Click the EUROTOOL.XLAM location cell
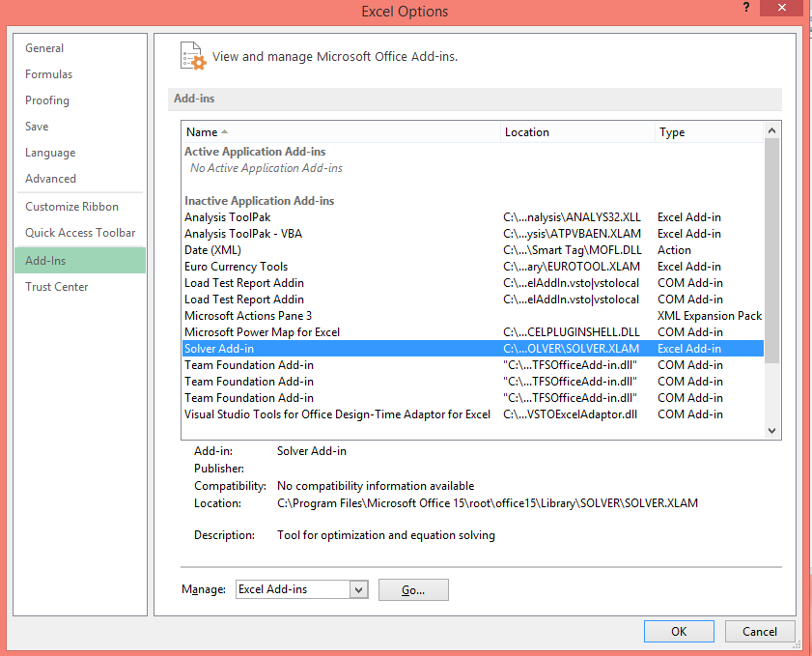Image resolution: width=812 pixels, height=656 pixels. pos(572,267)
